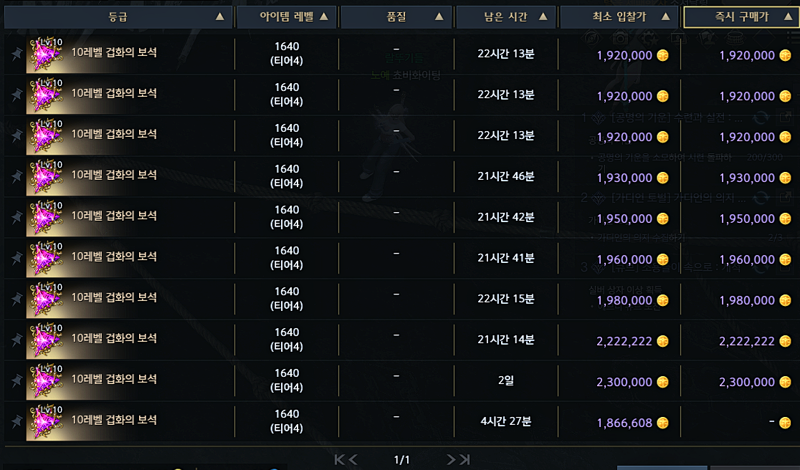This screenshot has height=470, width=800.
Task: Pin the first 1,920,000 gold gem listing
Action: click(16, 54)
